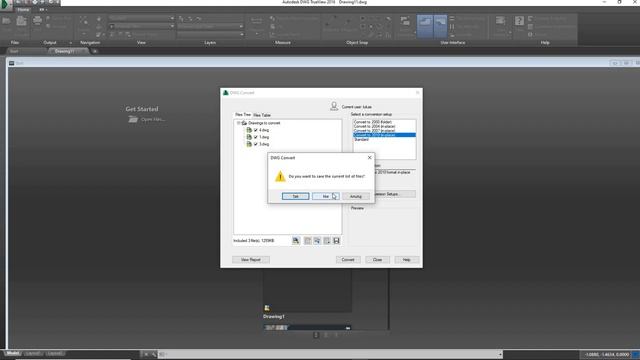This screenshot has height=360, width=640.
Task: Click the Add File icon below file list
Action: (296, 241)
